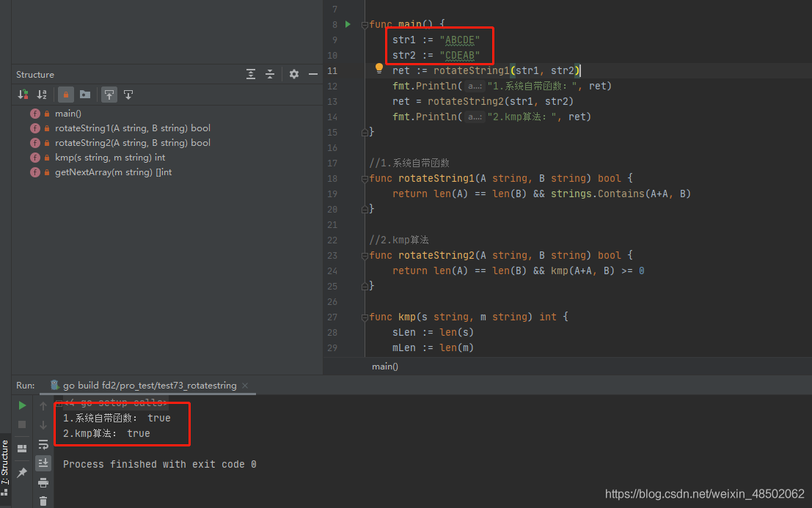
Task: Click main() breadcrumb under editor
Action: [x=385, y=367]
